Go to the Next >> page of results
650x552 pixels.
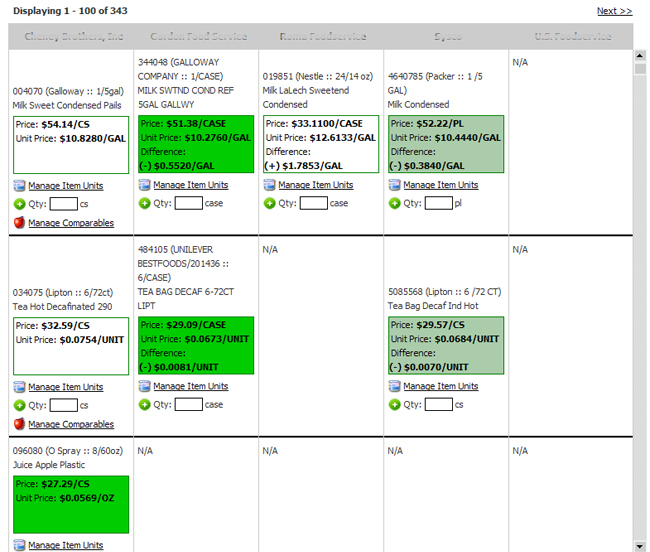pyautogui.click(x=614, y=11)
